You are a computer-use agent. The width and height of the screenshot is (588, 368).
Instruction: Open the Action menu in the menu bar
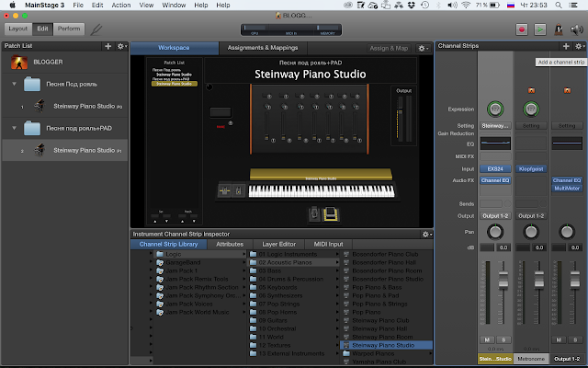click(x=120, y=6)
